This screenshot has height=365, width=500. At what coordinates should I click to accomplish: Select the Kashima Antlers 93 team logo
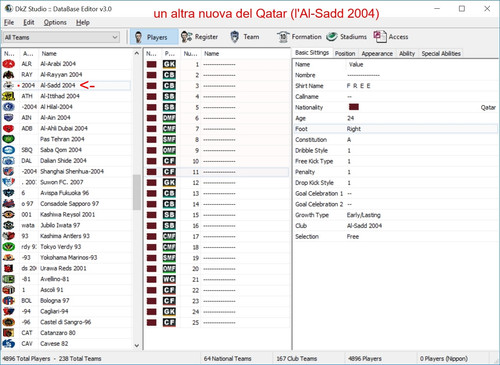(9, 236)
